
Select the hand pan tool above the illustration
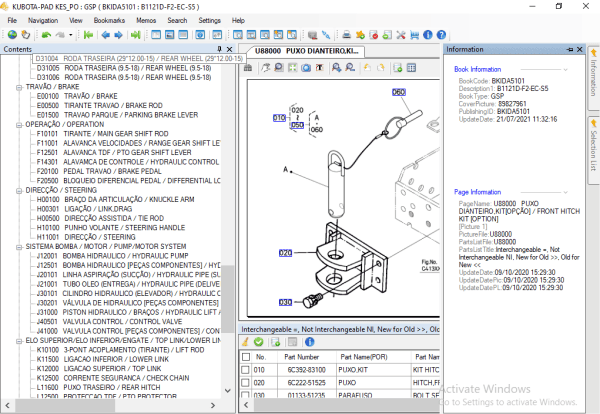click(265, 68)
